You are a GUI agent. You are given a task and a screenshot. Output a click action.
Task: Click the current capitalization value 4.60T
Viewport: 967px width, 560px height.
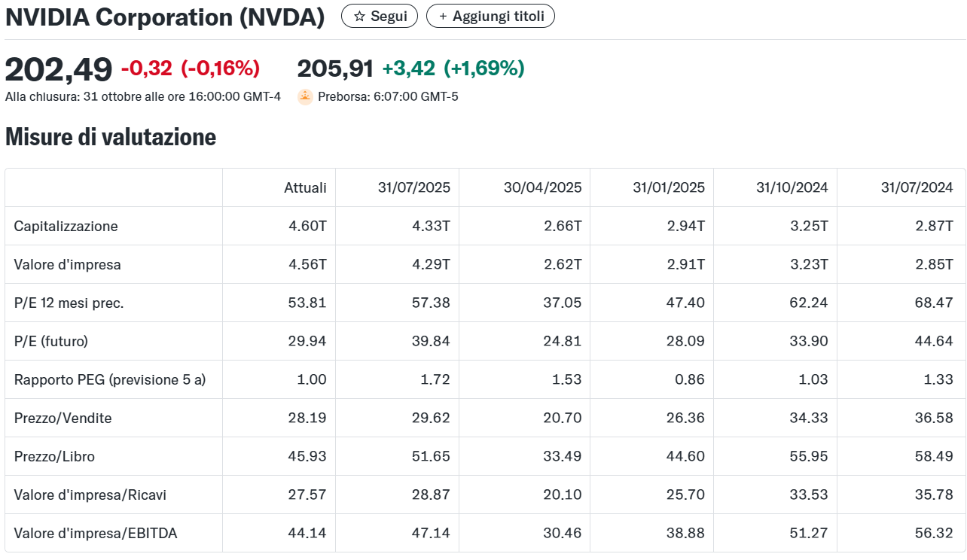pos(307,227)
